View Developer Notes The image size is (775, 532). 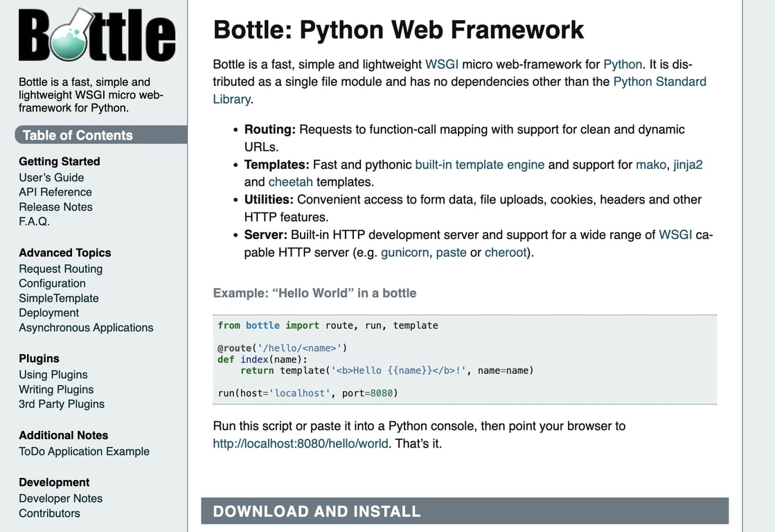click(61, 498)
